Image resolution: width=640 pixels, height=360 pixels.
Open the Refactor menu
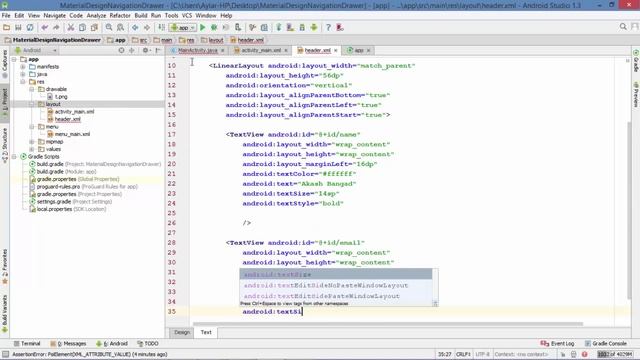[x=120, y=16]
